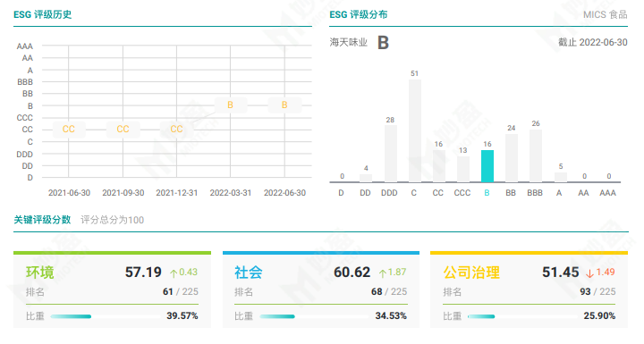This screenshot has width=644, height=344.
Task: Click the 海天味业 company name
Action: (x=348, y=42)
